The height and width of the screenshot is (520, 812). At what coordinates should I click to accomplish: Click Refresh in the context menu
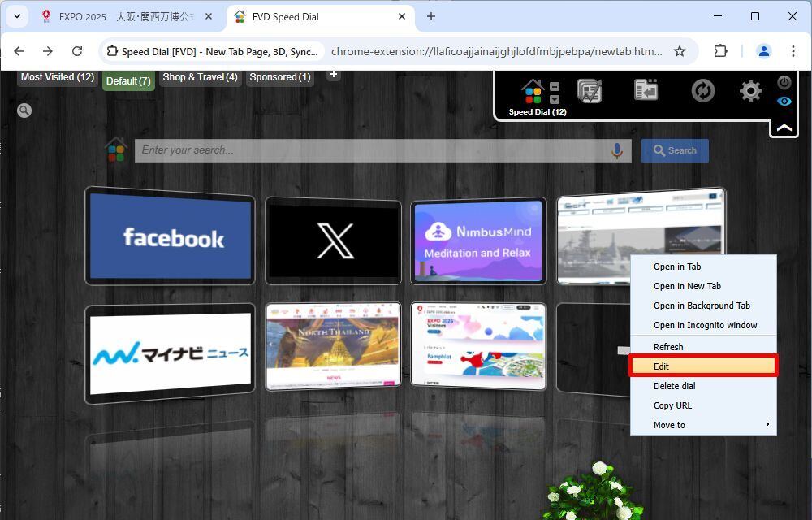[703, 347]
